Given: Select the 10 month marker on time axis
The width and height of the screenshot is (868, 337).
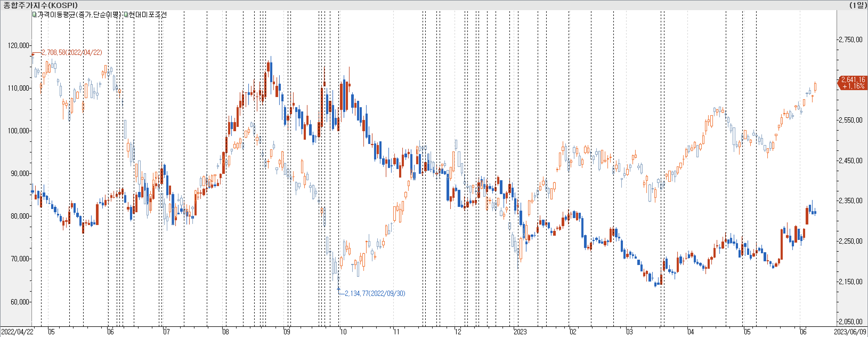Looking at the screenshot, I should 343,332.
